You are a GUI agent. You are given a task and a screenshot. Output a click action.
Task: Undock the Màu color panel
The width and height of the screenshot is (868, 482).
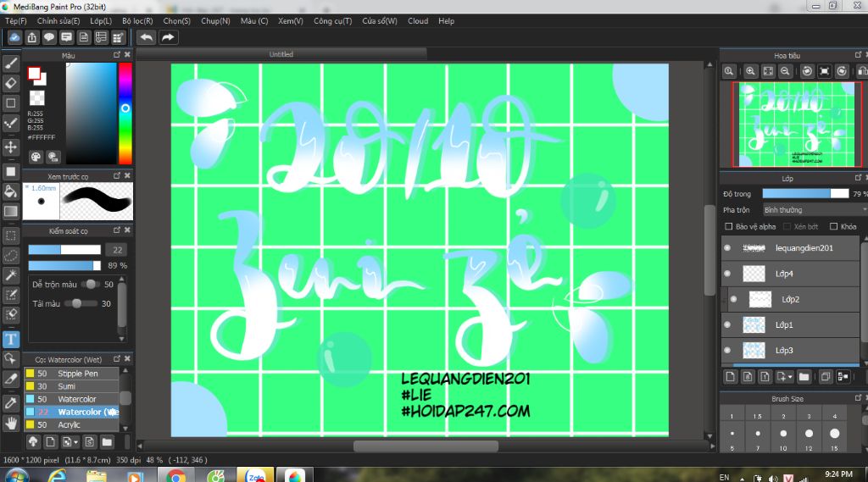(117, 55)
